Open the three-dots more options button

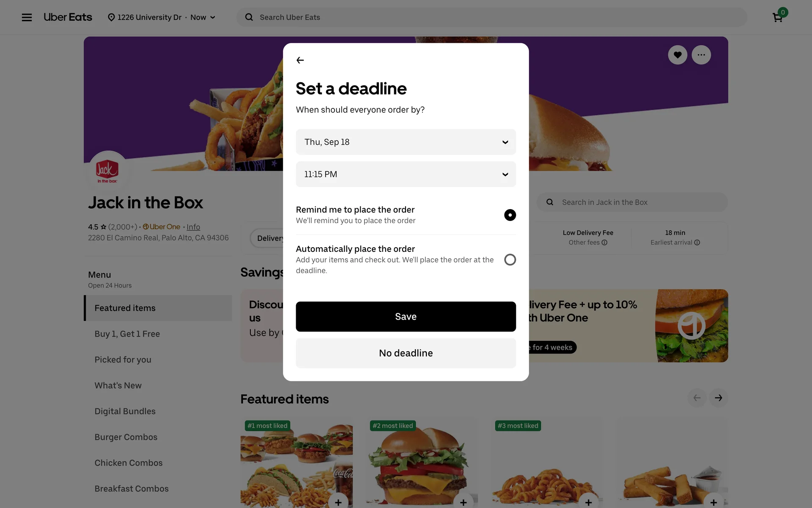701,55
